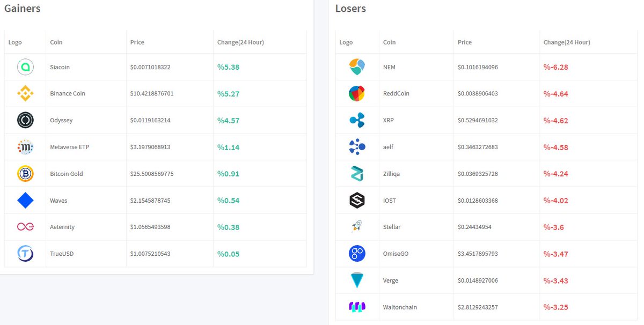Select the XRP logo icon
Viewport: 644px width, 325px height.
358,120
